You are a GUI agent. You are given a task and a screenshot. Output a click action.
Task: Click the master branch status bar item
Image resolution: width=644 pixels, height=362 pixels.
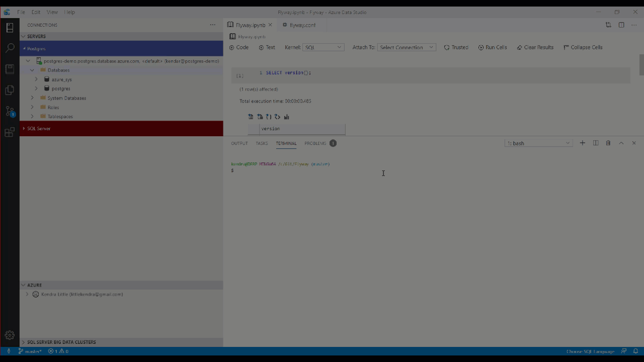pyautogui.click(x=30, y=351)
